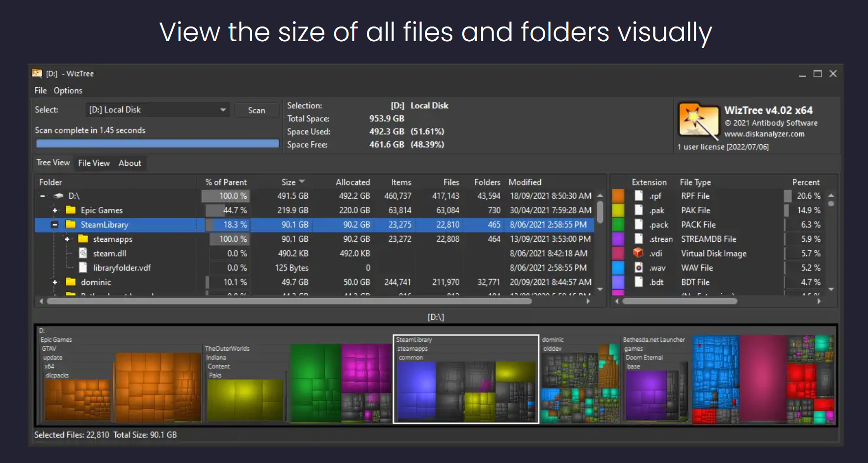Sort by Percent column header

[806, 182]
